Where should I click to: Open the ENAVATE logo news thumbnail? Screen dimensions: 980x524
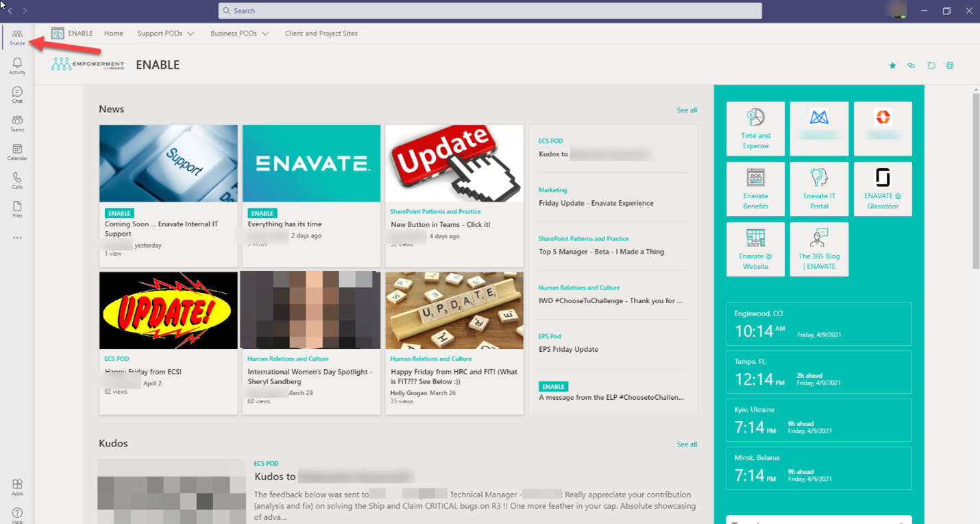(312, 163)
